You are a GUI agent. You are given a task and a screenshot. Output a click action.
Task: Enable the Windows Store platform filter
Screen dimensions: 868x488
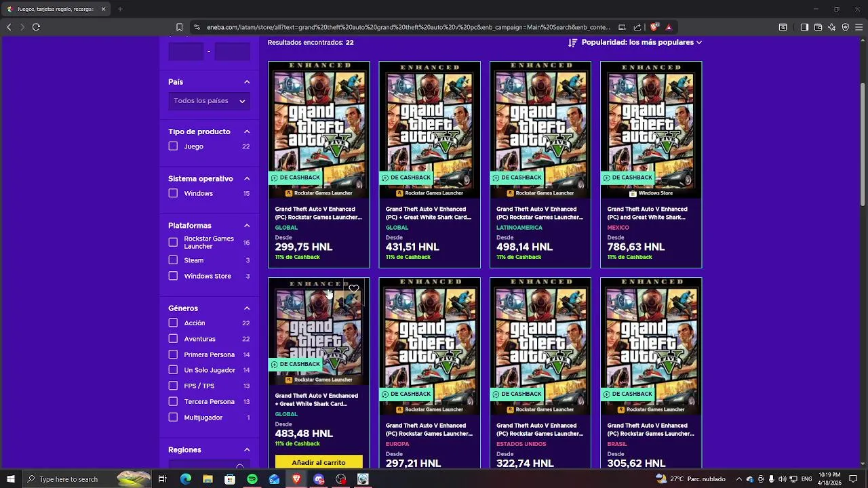(x=173, y=276)
